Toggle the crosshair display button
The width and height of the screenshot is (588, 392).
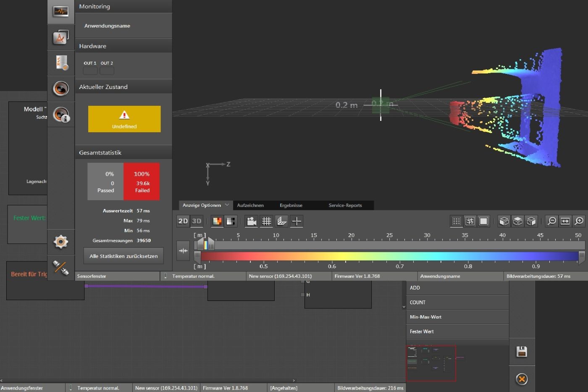(x=297, y=221)
